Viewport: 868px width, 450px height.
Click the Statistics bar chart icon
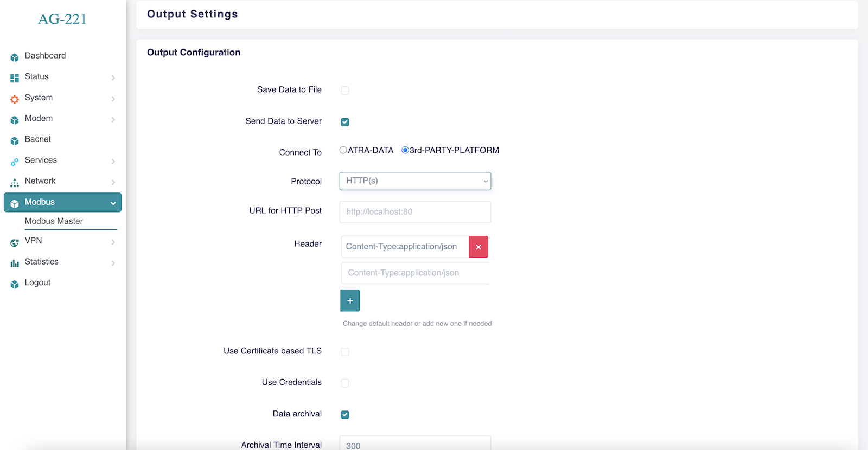point(15,263)
